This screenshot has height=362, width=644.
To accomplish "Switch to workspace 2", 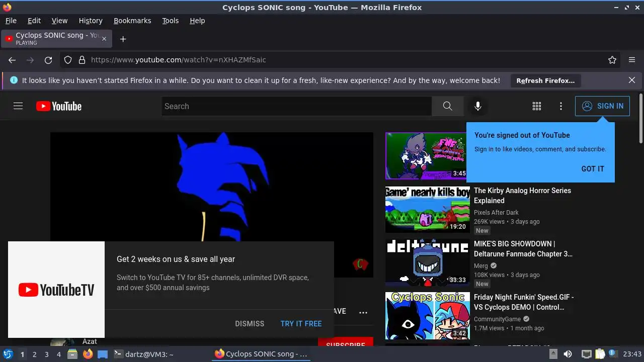I will [34, 354].
